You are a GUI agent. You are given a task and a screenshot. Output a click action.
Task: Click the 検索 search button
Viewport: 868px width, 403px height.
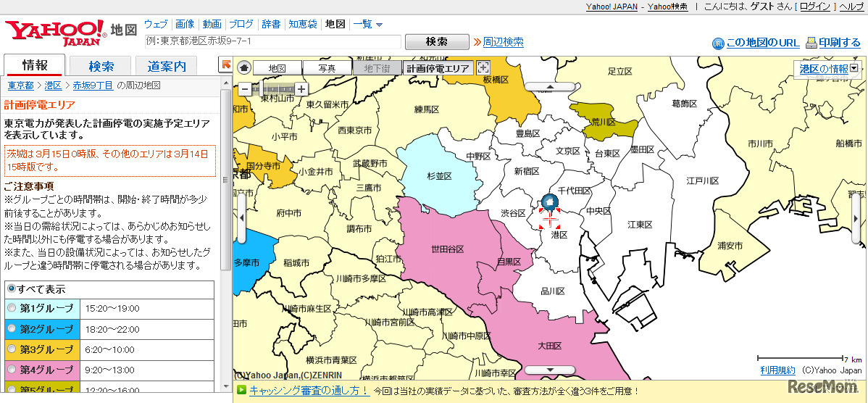point(437,42)
